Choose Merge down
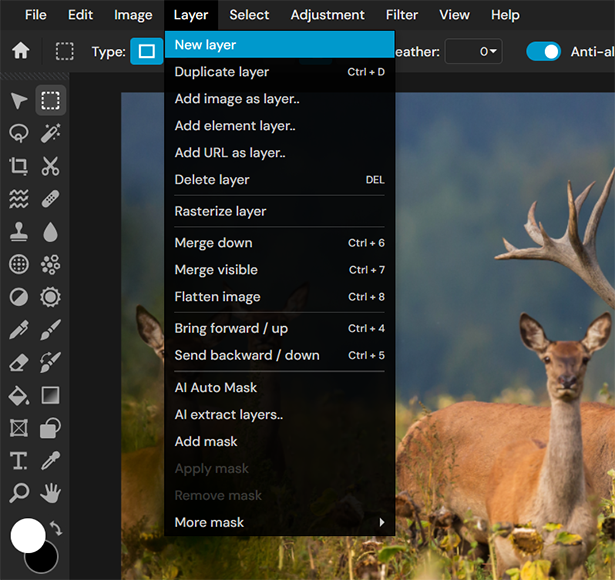The image size is (615, 580). coord(280,243)
